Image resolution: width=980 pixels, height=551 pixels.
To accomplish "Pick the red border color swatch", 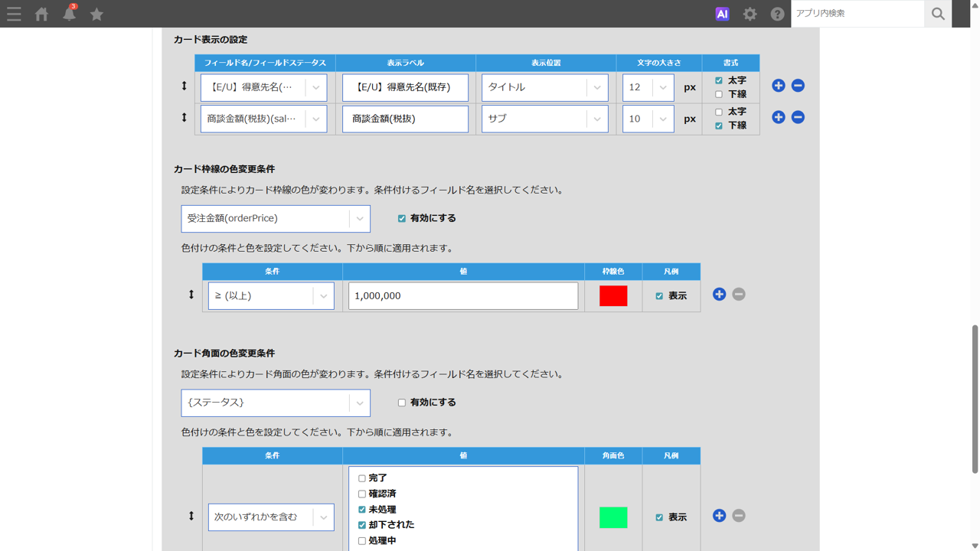I will (613, 296).
